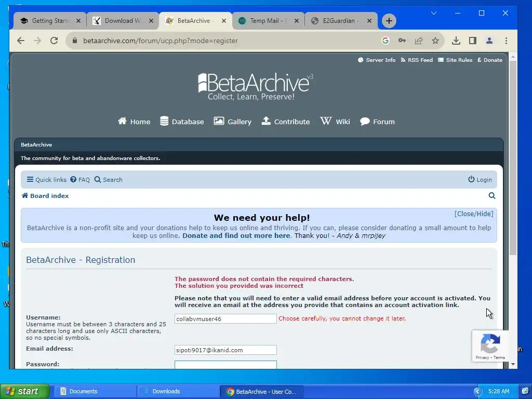This screenshot has height=399, width=532.
Task: Reload the page with the refresh icon
Action: tap(54, 41)
